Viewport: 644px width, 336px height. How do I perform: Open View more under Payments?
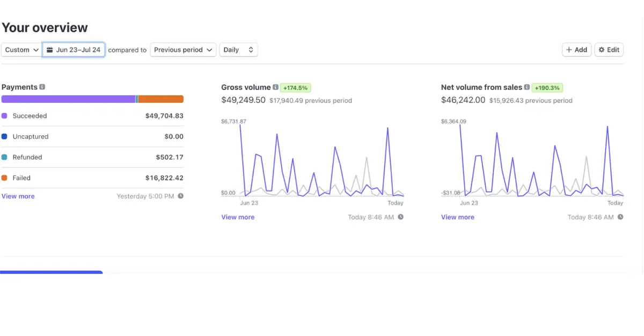coord(18,196)
